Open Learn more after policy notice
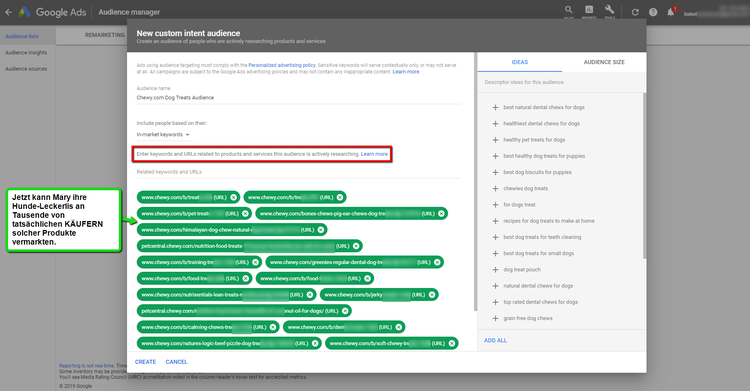Screen dimensions: 750x391 coord(406,72)
